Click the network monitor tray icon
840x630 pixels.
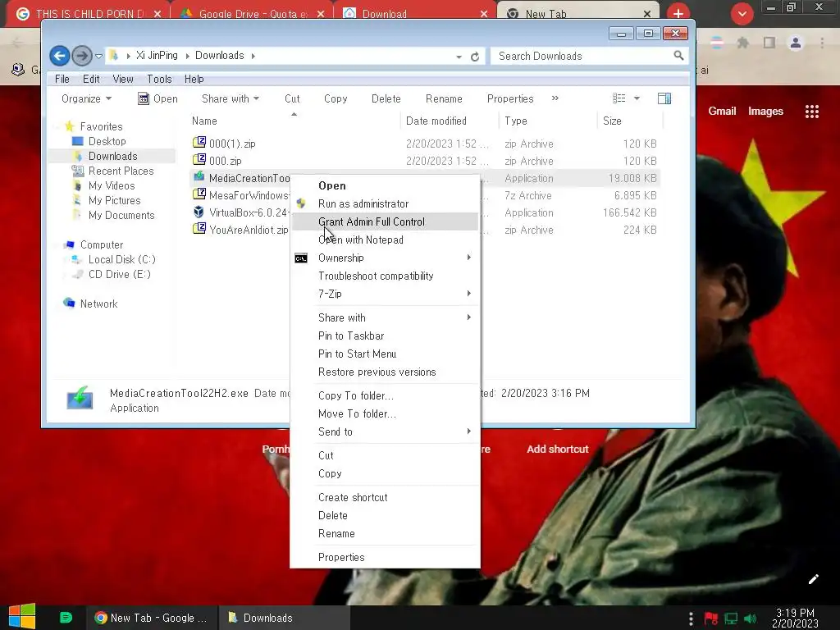pyautogui.click(x=731, y=619)
